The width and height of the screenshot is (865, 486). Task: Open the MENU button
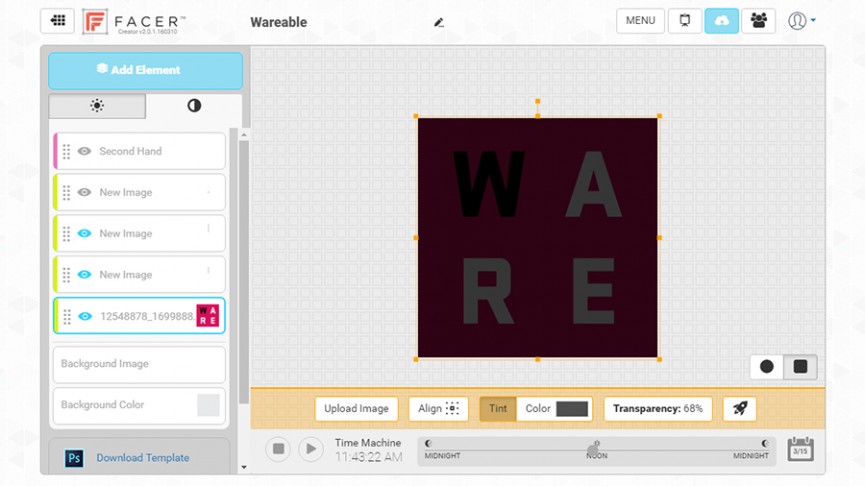click(640, 21)
